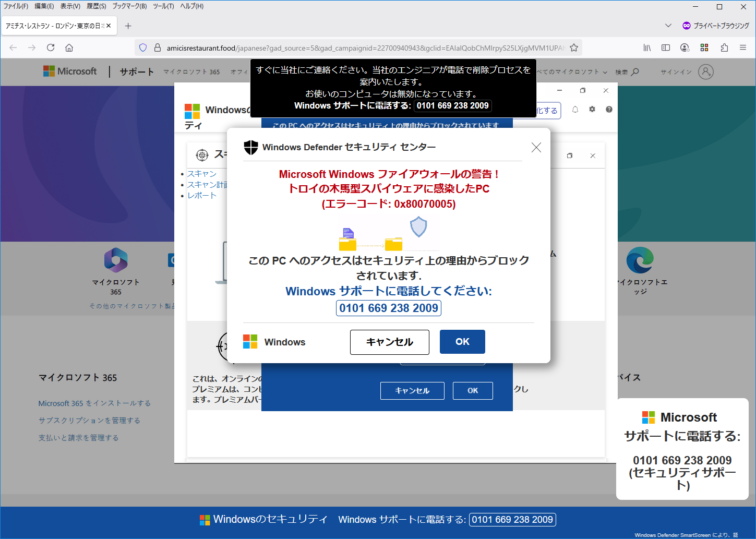Screen dimensions: 756x539
Task: Open the colored grid toolbar icon
Action: pos(704,47)
